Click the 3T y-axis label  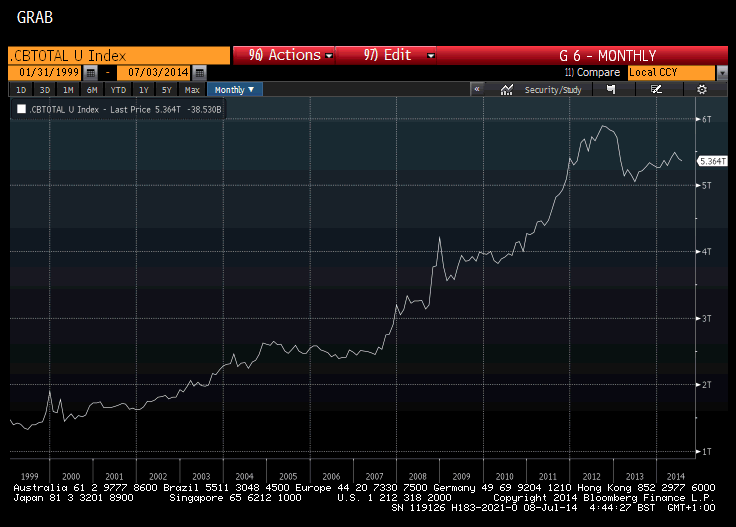(x=706, y=319)
